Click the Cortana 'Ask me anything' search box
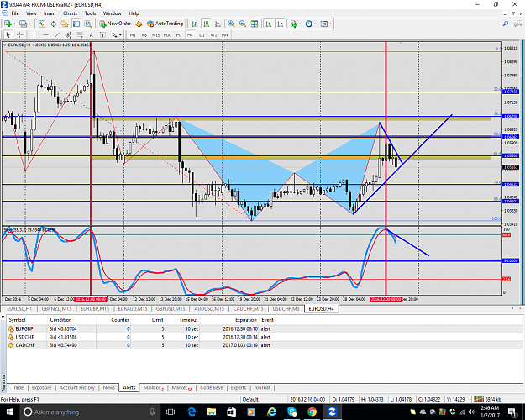This screenshot has height=420, width=525. pyautogui.click(x=89, y=412)
